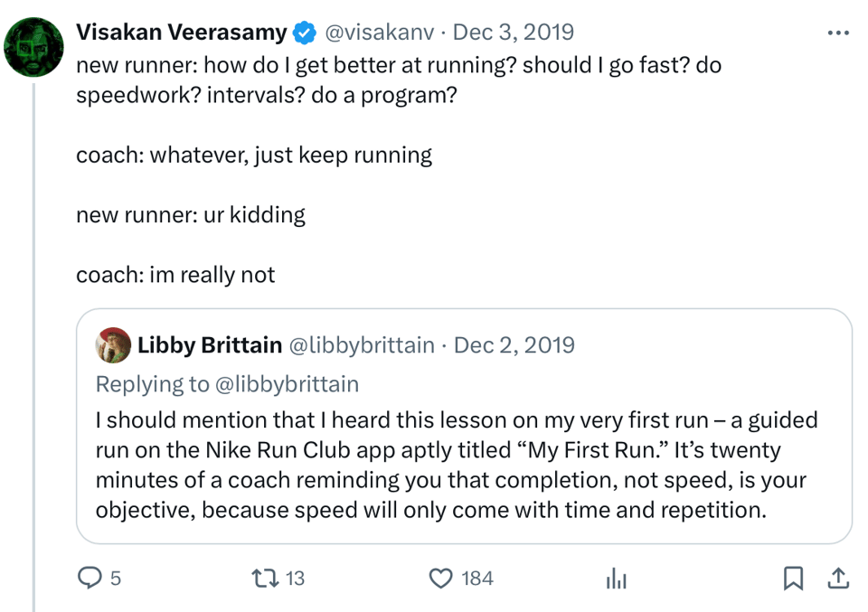Viewport: 868px width, 612px height.
Task: Open the Dec 3, 2019 timestamp
Action: 513,33
